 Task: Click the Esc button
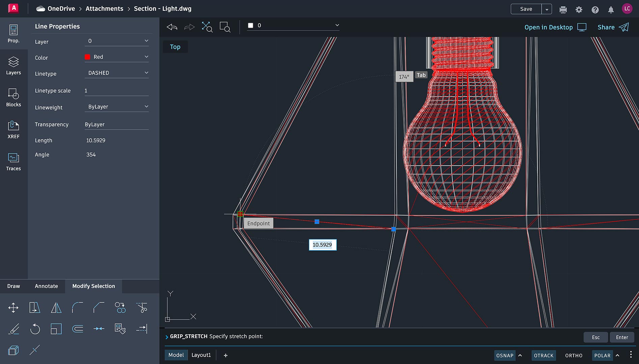(595, 337)
